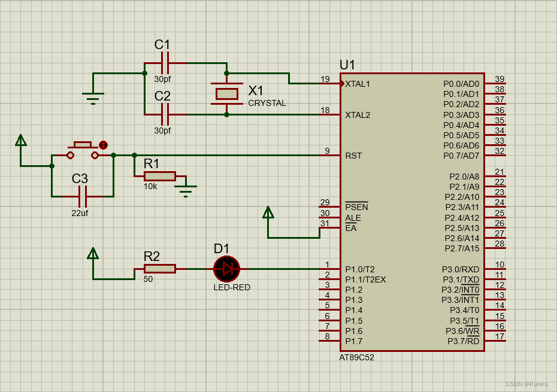
Task: Click the 30pf value under C2
Action: pos(162,130)
